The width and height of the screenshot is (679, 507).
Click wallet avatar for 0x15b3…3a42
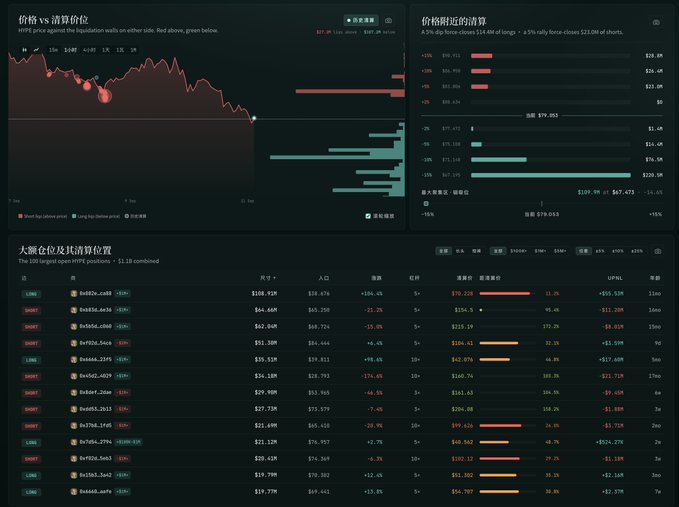point(74,475)
